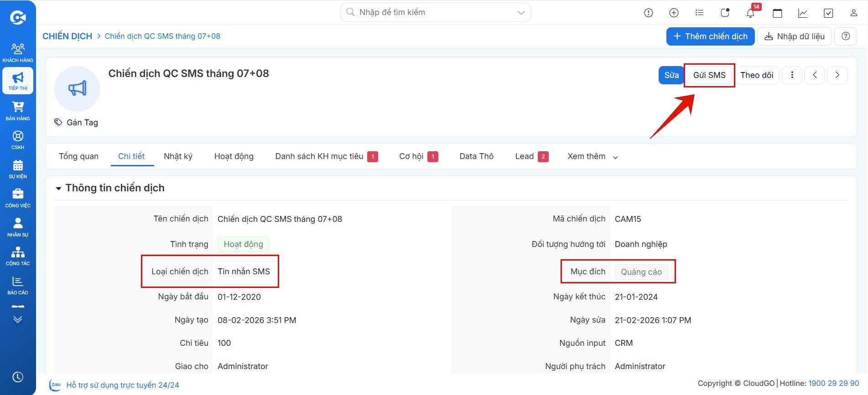The width and height of the screenshot is (868, 395).
Task: Switch to the Hoạt động tab
Action: pyautogui.click(x=234, y=156)
